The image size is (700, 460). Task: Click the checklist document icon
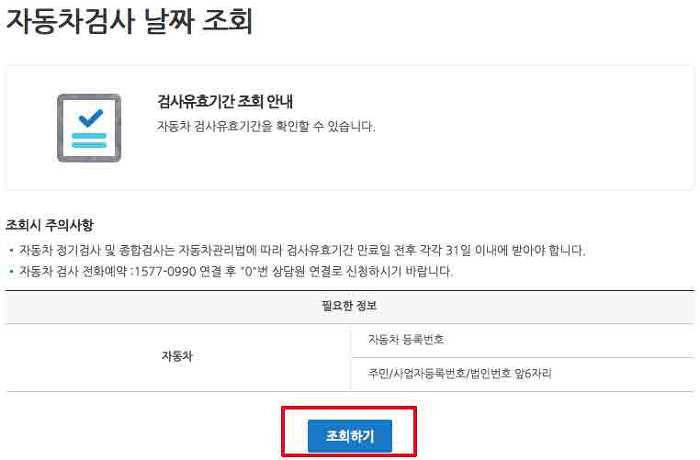(x=89, y=128)
